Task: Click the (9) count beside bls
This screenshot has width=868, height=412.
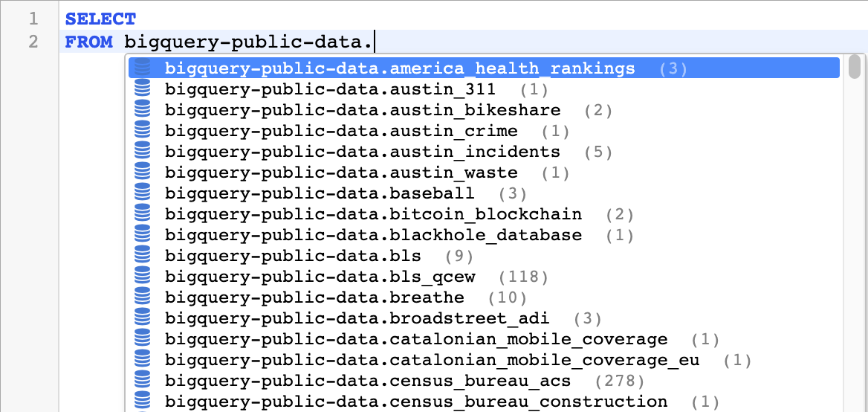Action: tap(459, 256)
